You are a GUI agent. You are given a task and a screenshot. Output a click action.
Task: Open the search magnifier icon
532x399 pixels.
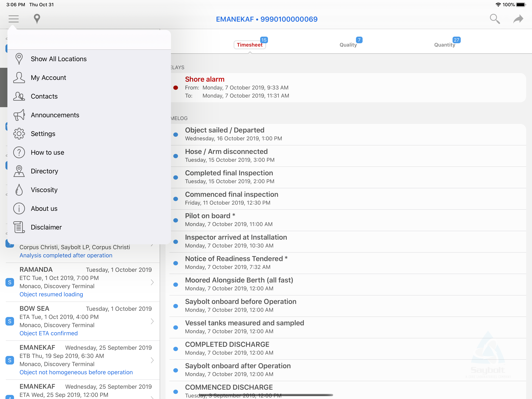point(495,19)
